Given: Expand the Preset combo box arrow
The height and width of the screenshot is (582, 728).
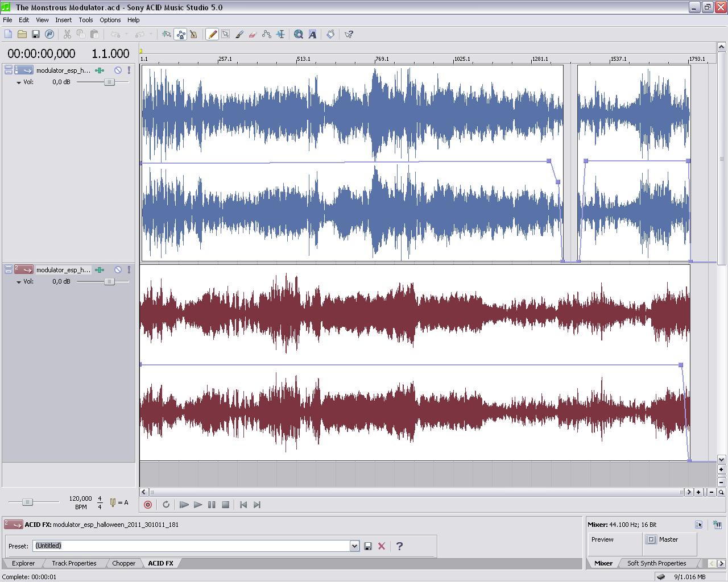Looking at the screenshot, I should coord(355,546).
